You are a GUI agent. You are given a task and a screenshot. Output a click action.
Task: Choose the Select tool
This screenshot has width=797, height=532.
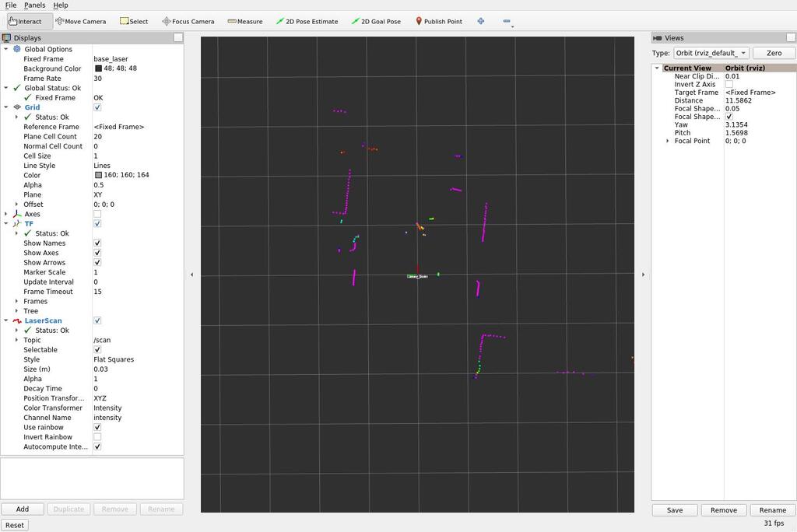[134, 21]
